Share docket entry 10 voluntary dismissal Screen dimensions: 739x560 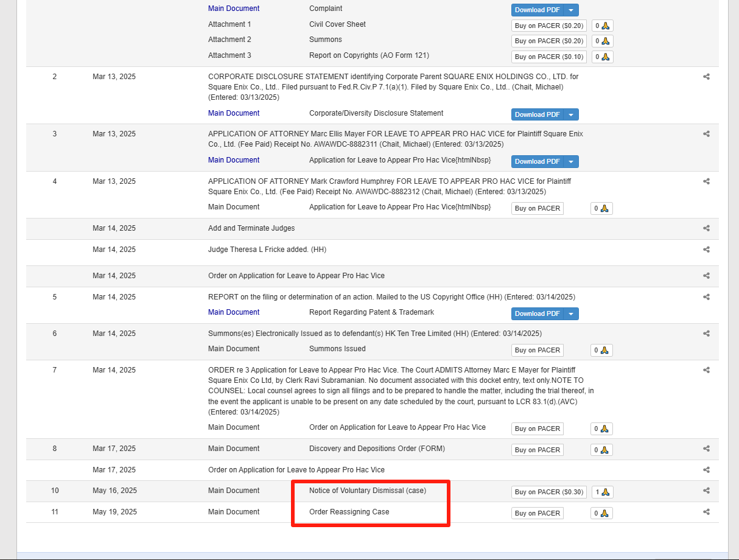point(706,491)
